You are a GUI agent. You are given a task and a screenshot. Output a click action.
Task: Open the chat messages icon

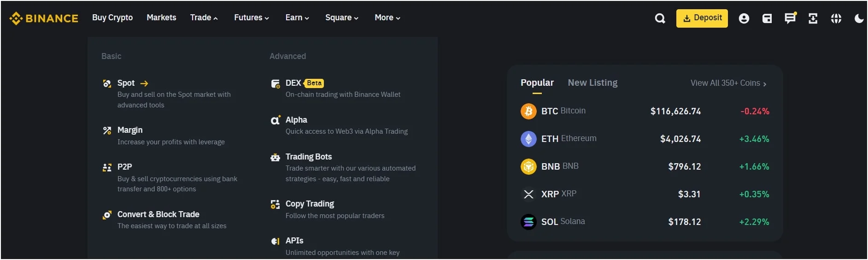790,18
